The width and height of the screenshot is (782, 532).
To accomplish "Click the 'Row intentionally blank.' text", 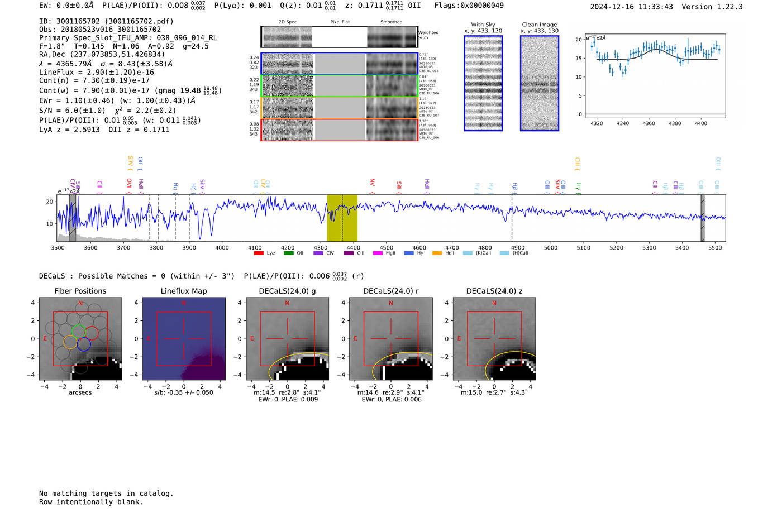I will click(x=91, y=502).
